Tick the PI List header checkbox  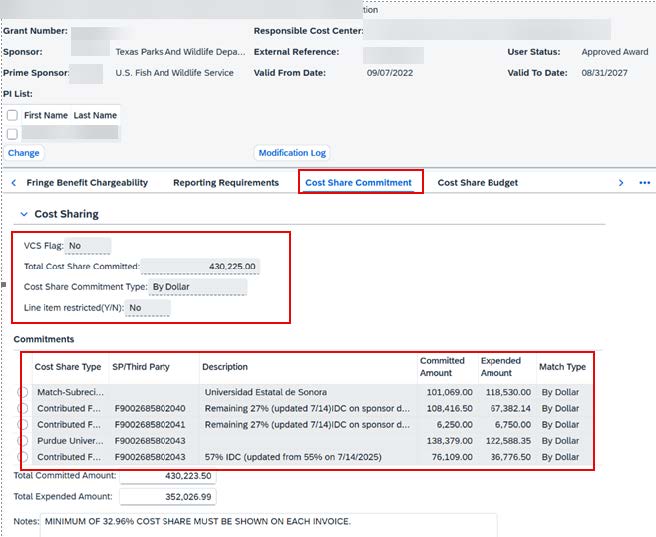(12, 115)
